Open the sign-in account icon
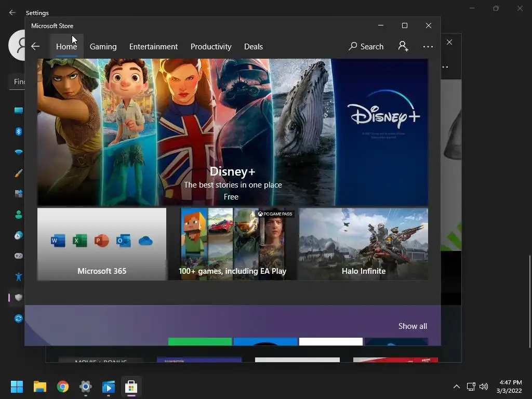The height and width of the screenshot is (399, 532). pos(403,46)
